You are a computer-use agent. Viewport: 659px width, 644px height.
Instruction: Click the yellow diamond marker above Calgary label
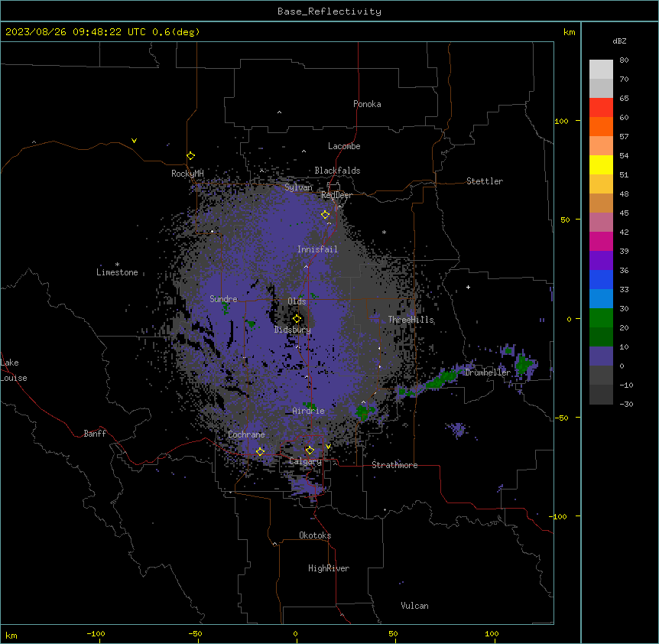(x=310, y=450)
